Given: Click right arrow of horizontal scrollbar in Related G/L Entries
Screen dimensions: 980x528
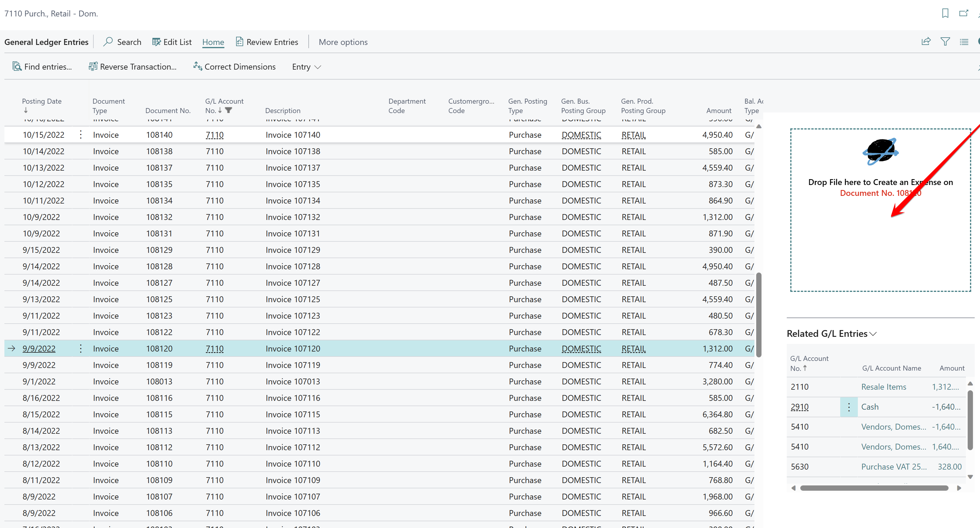Looking at the screenshot, I should (959, 488).
